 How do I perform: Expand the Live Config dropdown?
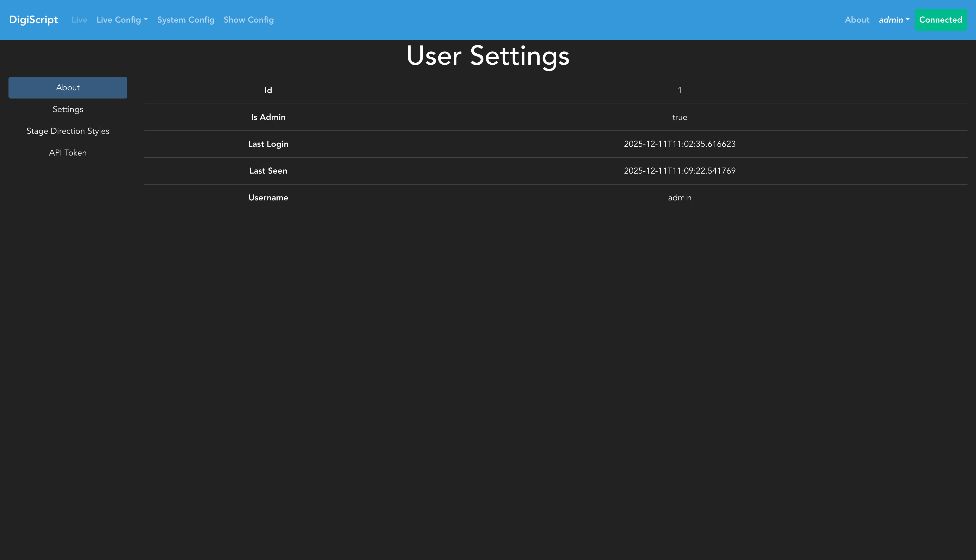(x=119, y=19)
